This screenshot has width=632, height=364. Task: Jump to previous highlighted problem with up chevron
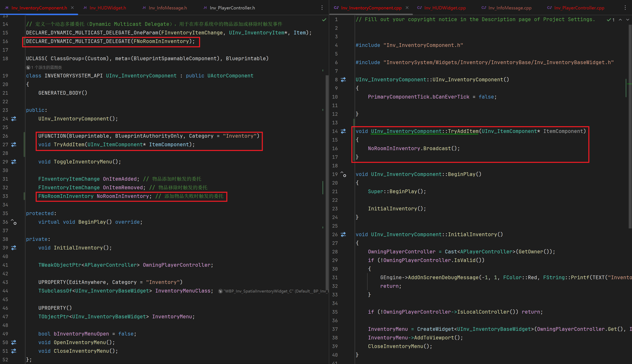620,20
